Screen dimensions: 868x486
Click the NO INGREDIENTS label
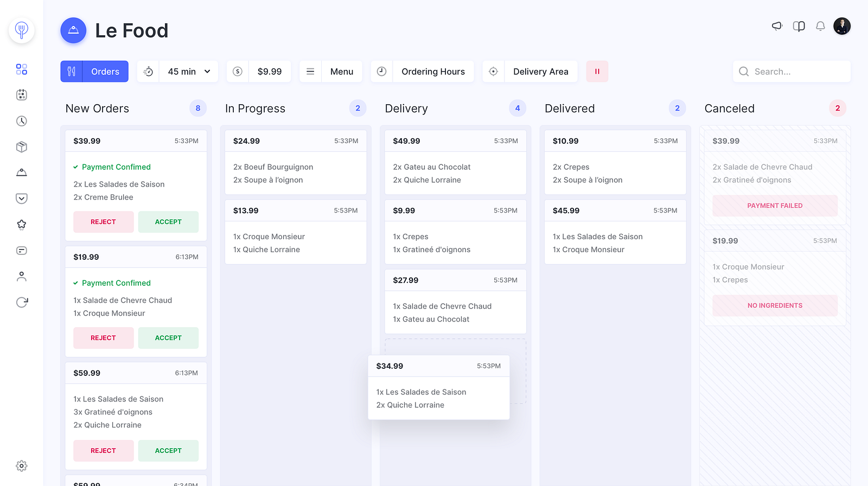point(775,305)
